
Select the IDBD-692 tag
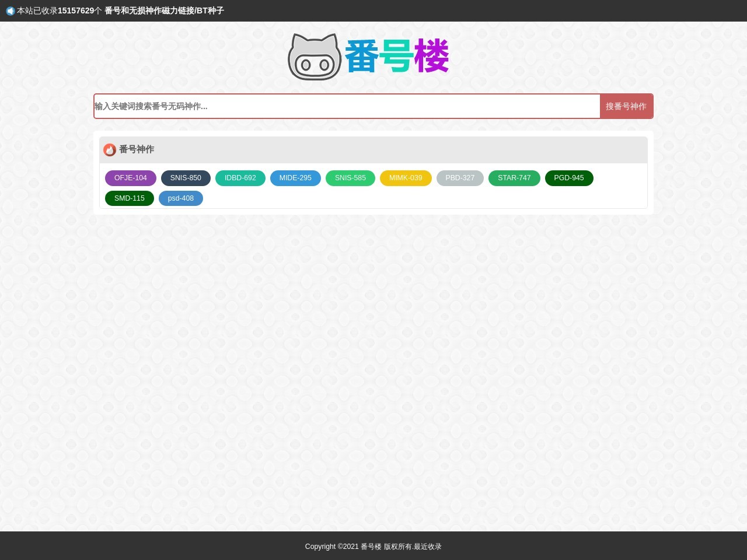[x=240, y=178]
